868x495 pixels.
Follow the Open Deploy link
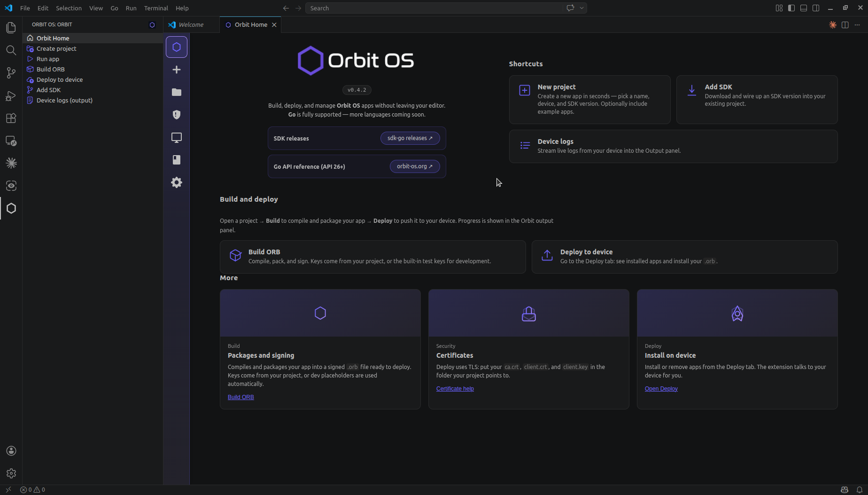(x=661, y=389)
